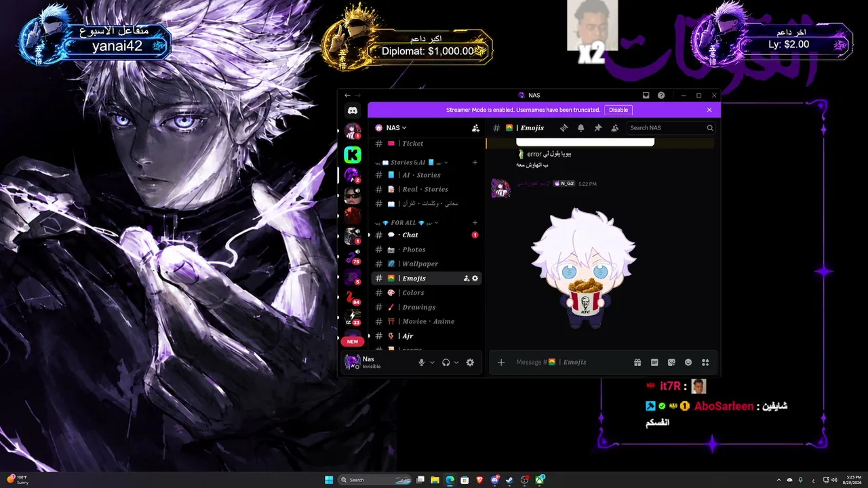Open the server icon with 33 badge
This screenshot has width=868, height=488.
[x=353, y=317]
